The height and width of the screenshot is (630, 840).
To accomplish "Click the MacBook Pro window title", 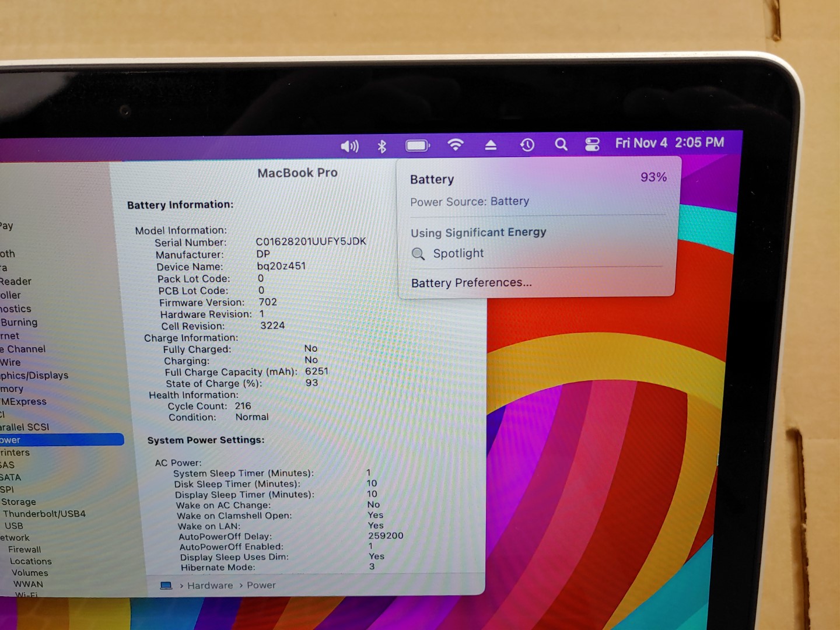I will click(297, 173).
